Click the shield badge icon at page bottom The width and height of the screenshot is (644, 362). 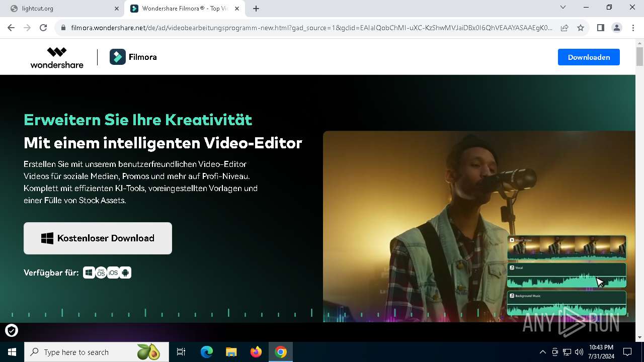(11, 330)
